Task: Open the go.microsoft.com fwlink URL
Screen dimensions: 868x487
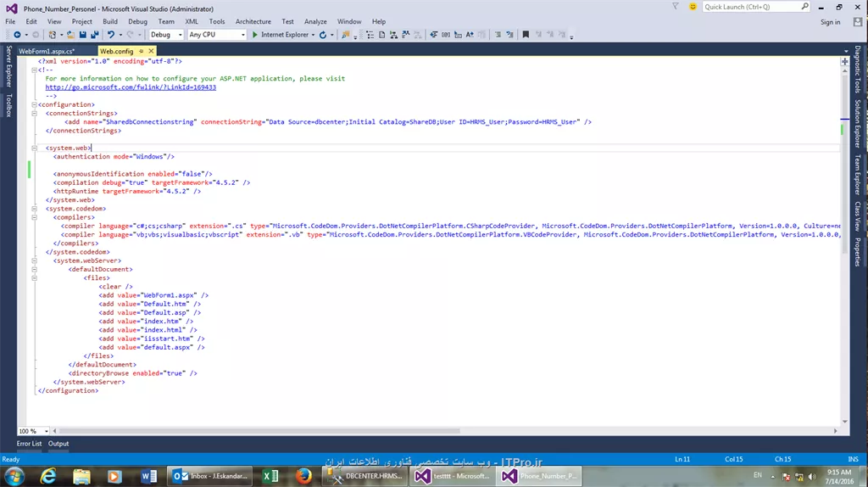Action: 131,87
